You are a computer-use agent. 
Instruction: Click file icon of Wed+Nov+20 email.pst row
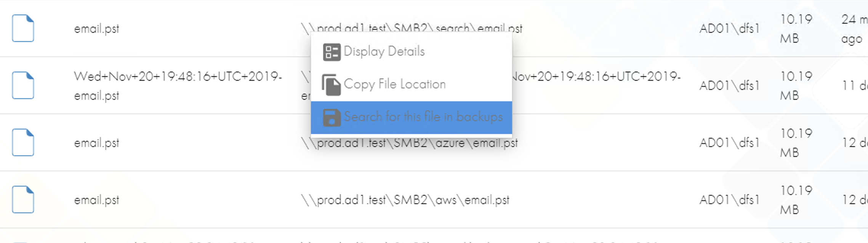(x=23, y=85)
